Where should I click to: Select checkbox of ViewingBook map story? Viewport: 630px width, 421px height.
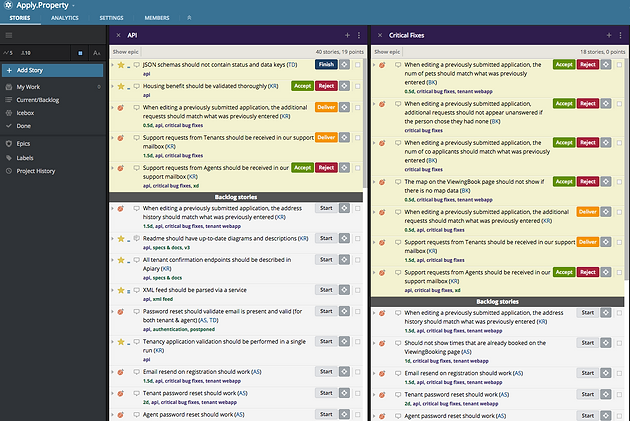point(619,182)
